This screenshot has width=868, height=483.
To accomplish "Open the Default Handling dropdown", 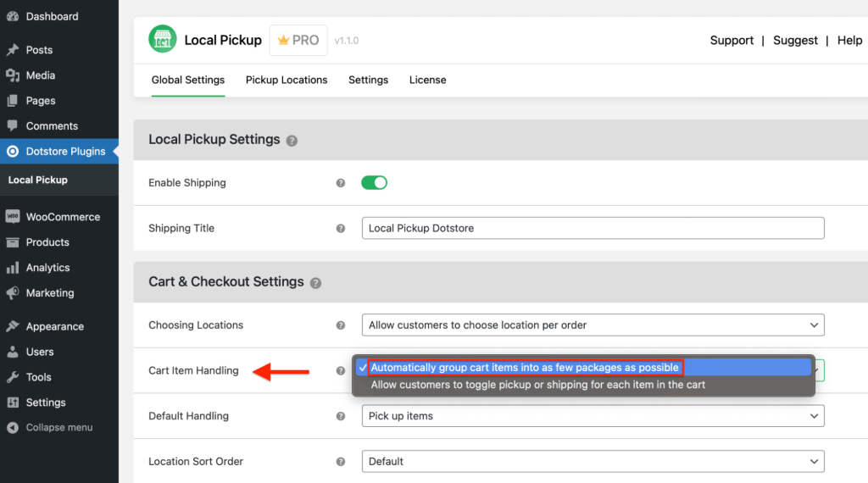I will click(x=593, y=417).
